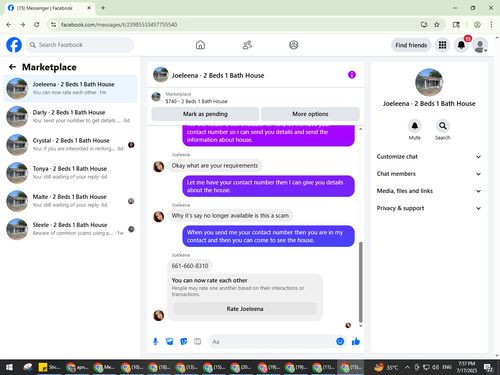Screen dimensions: 500x375
Task: Open a new browser tab
Action: [103, 8]
